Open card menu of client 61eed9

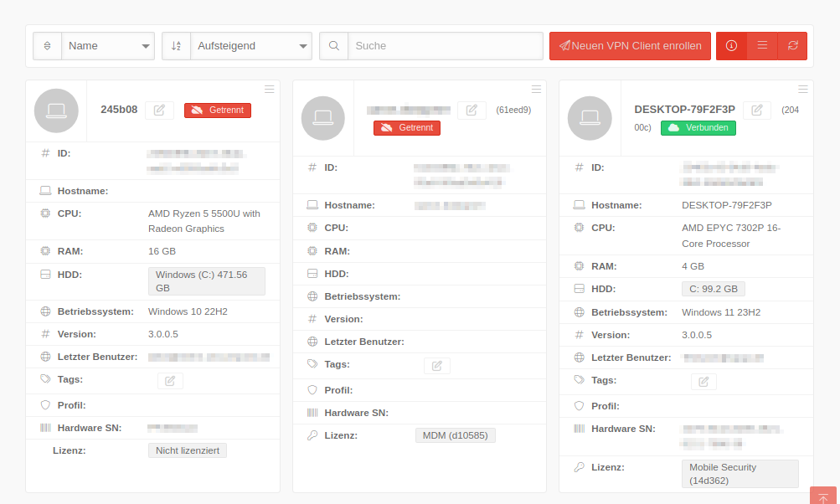pyautogui.click(x=536, y=89)
